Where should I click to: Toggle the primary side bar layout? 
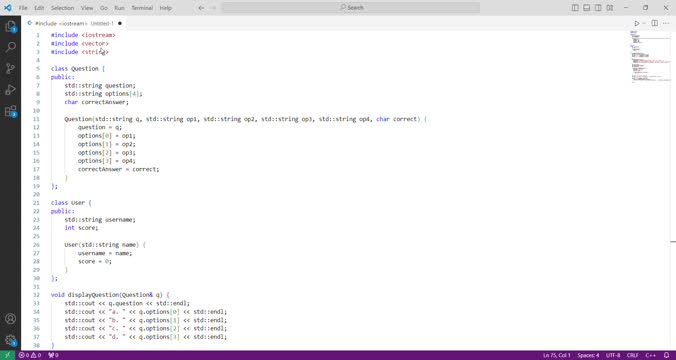[x=575, y=8]
